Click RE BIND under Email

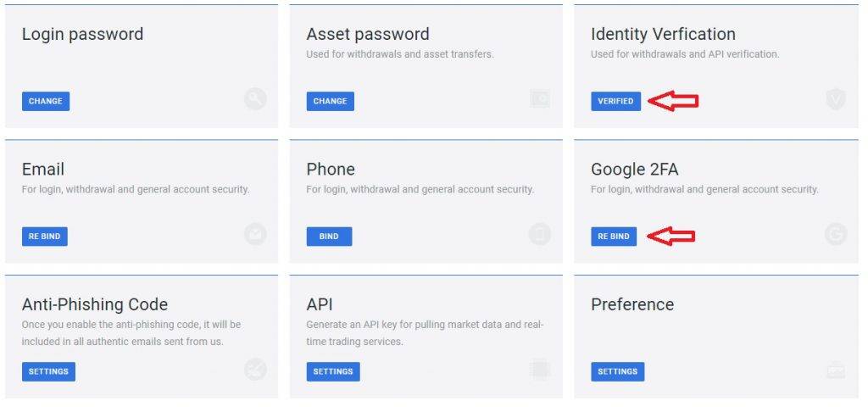[x=45, y=237]
